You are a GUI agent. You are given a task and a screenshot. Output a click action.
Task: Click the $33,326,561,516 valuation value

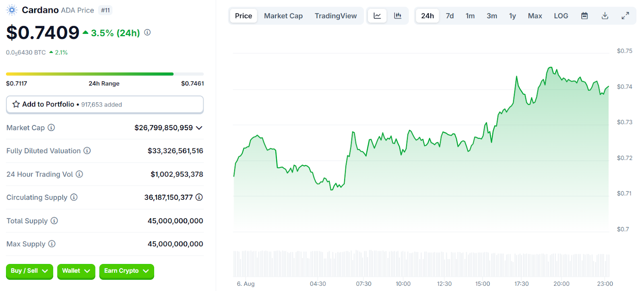click(175, 151)
